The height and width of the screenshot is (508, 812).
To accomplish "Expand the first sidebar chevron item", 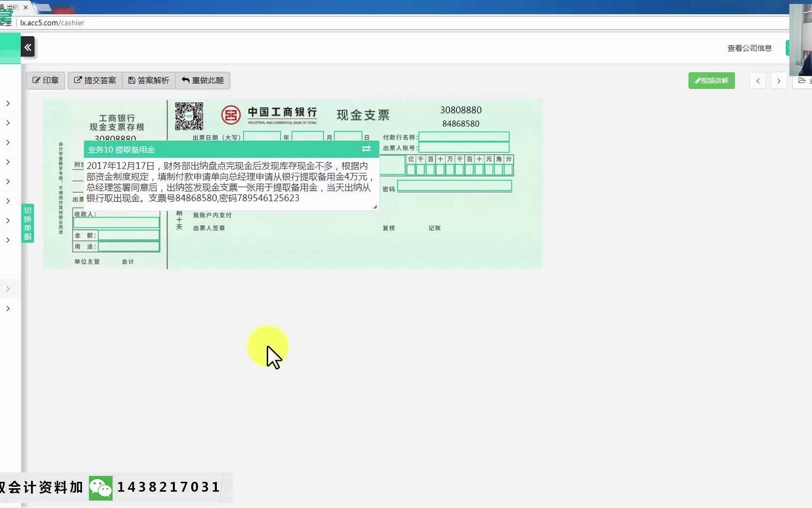I will 8,103.
